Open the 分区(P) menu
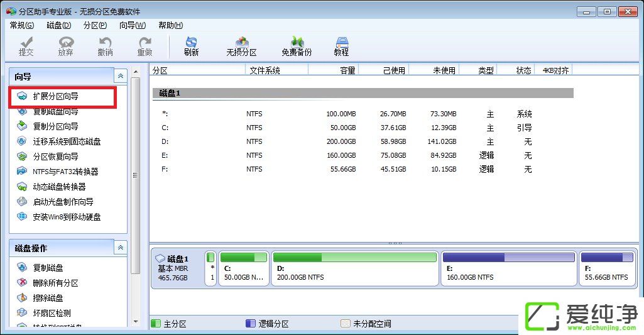Image resolution: width=644 pixels, height=335 pixels. click(95, 26)
